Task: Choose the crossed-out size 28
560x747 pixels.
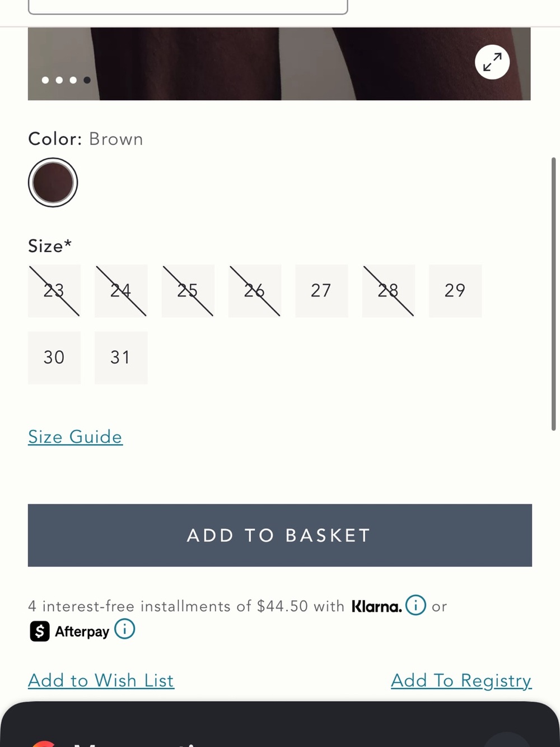Action: coord(388,291)
